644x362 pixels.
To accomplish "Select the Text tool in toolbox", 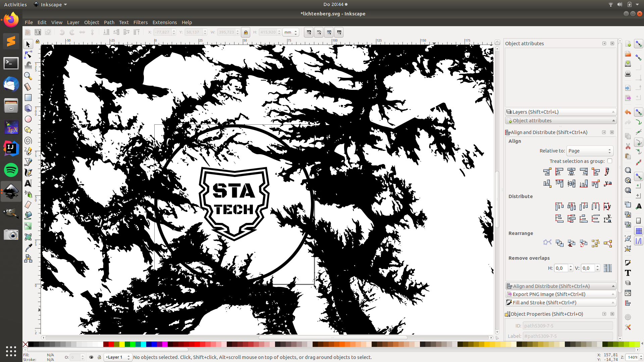I will click(28, 183).
